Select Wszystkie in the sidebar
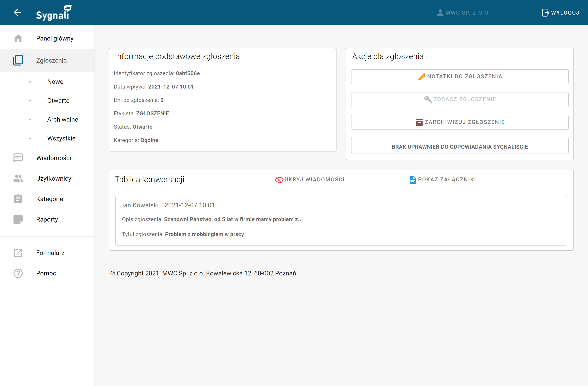Viewport: 588px width, 386px height. coord(61,138)
